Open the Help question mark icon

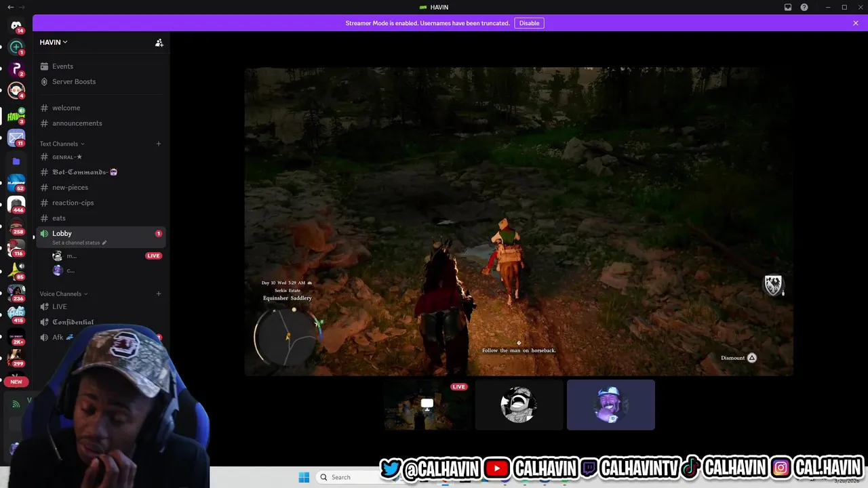point(804,7)
